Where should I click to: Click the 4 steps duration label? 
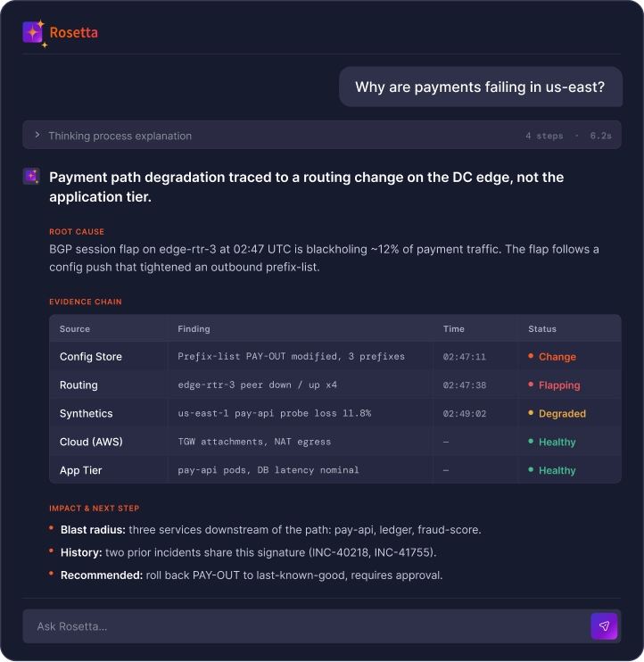pos(544,136)
